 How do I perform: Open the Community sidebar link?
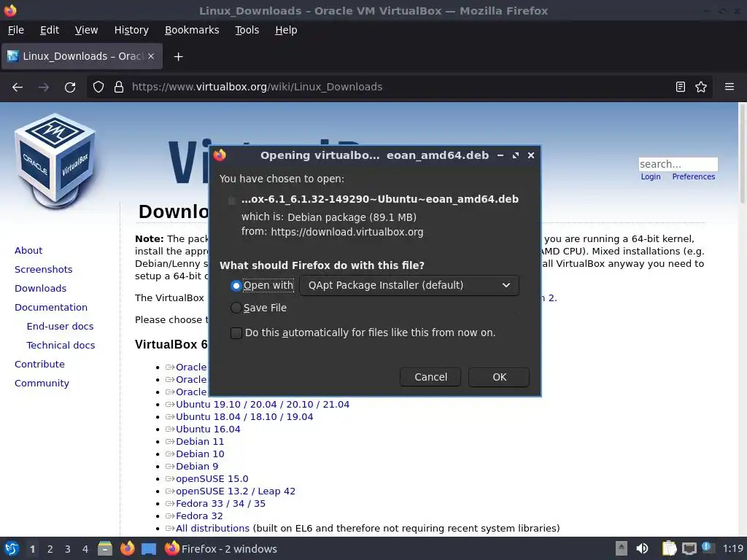(42, 384)
